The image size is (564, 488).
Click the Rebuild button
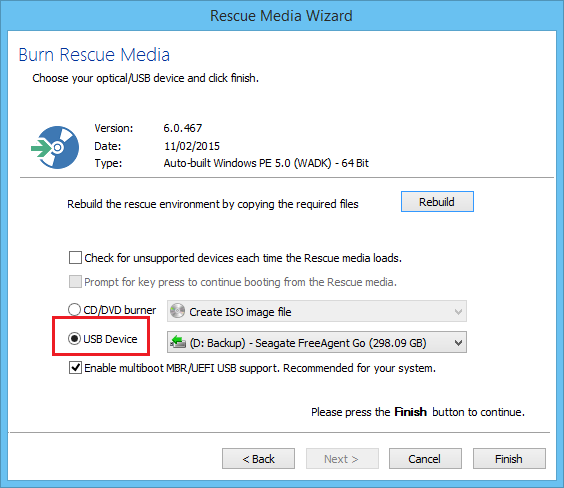click(x=437, y=202)
